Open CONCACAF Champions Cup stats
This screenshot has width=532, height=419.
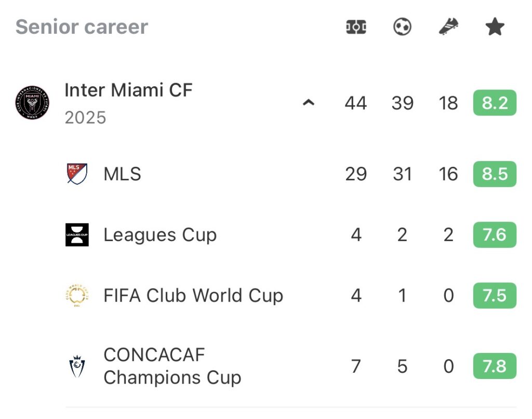tap(172, 366)
